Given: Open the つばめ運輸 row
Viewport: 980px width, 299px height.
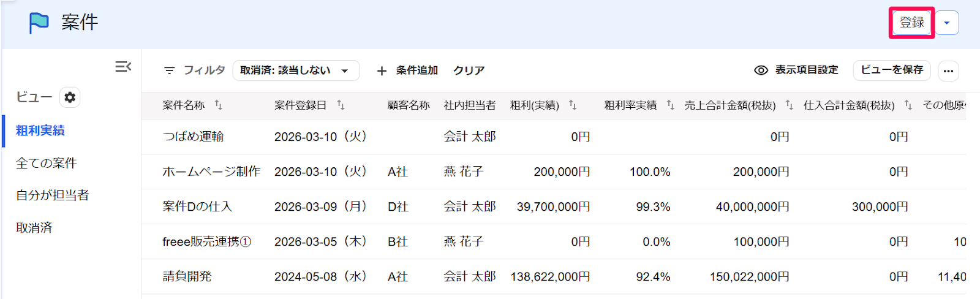Looking at the screenshot, I should pyautogui.click(x=554, y=137).
